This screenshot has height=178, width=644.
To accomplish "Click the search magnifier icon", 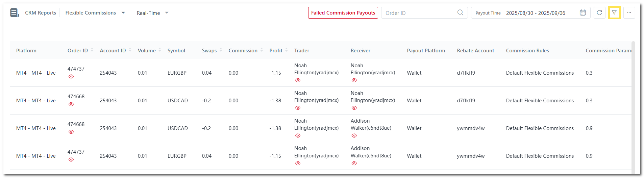I will tap(460, 13).
